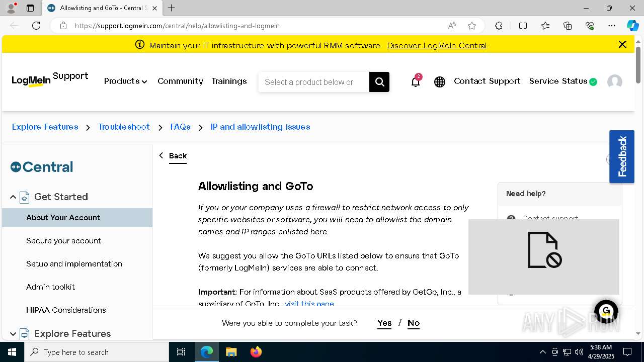644x362 pixels.
Task: Click the browser address bar URL
Action: click(x=177, y=26)
